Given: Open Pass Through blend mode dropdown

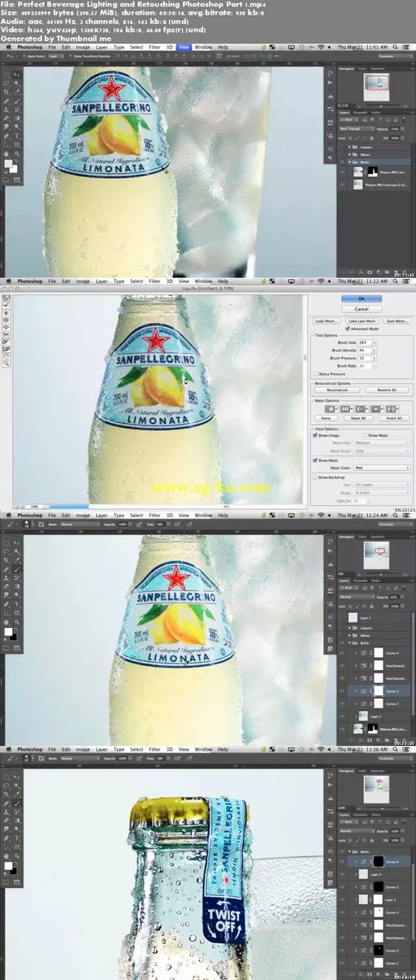Looking at the screenshot, I should (x=357, y=128).
